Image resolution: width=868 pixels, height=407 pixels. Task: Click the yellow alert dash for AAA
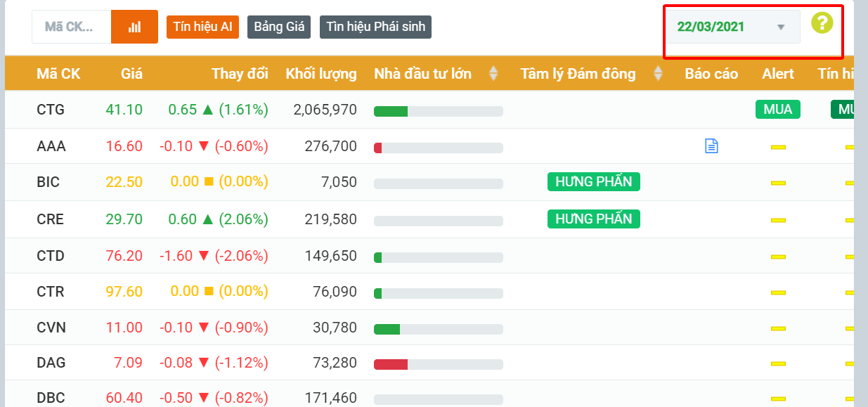click(778, 147)
